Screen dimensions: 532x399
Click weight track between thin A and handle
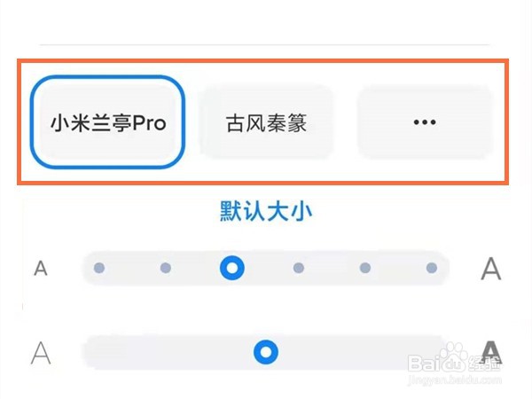[168, 352]
